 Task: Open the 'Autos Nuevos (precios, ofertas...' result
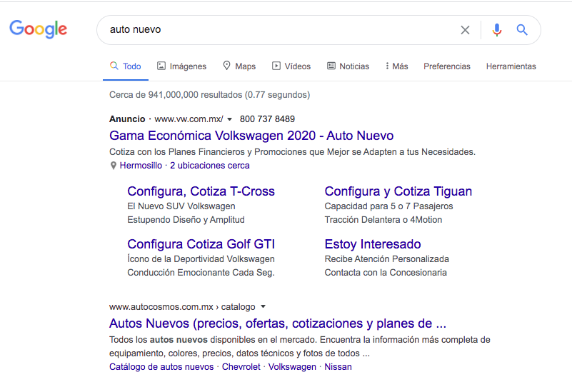click(x=278, y=323)
